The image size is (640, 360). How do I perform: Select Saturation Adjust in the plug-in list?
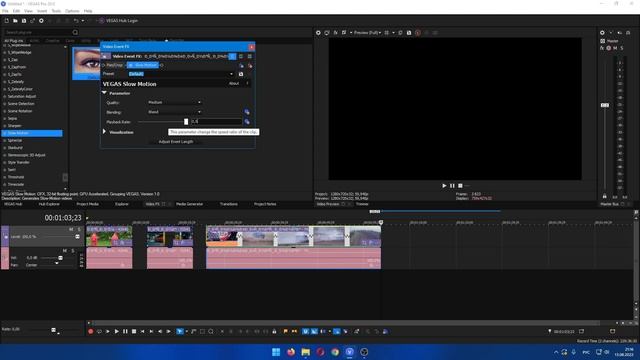click(x=22, y=96)
